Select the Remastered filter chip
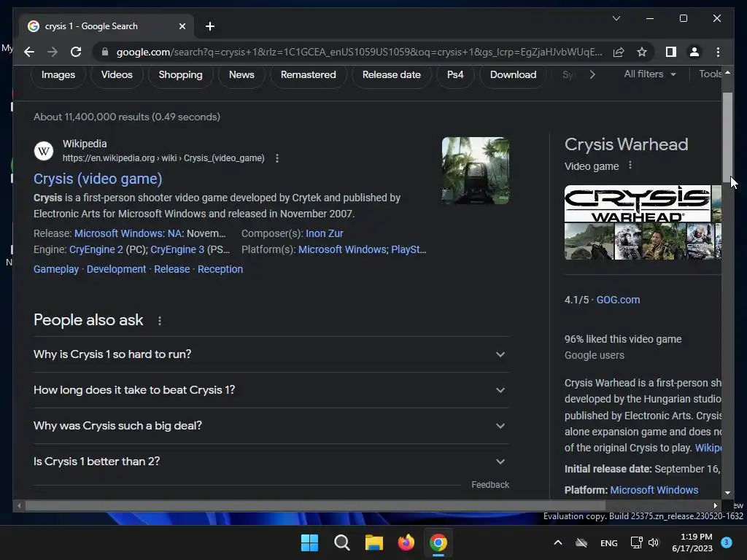This screenshot has width=747, height=560. click(309, 75)
